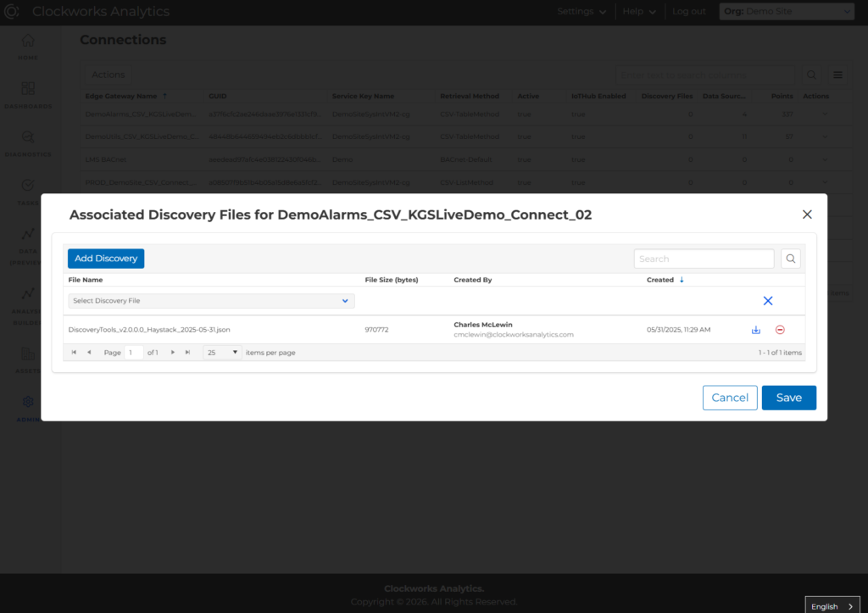The image size is (868, 613).
Task: Remove the DiscoveryTools file with red minus icon
Action: (780, 329)
